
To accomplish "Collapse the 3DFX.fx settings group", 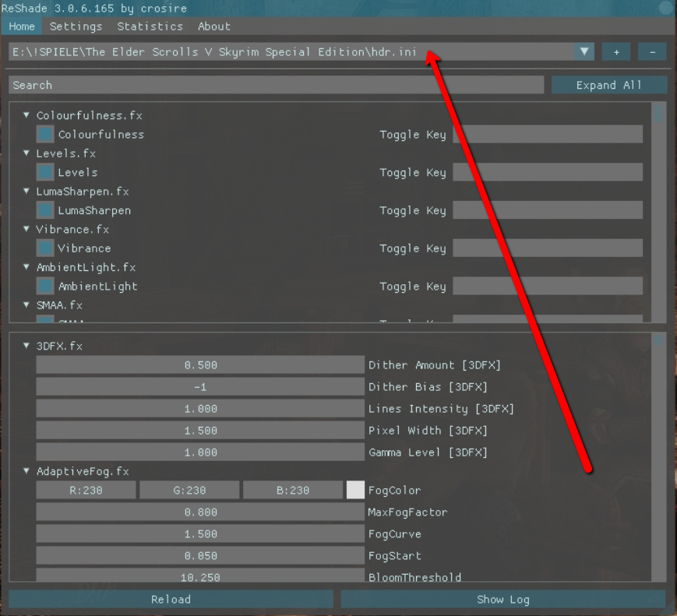I will (x=26, y=346).
